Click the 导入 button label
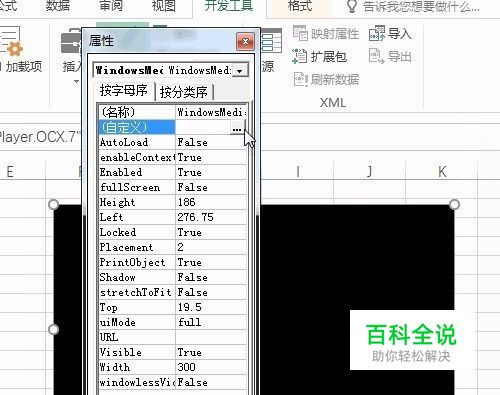500x395 pixels. coord(400,33)
